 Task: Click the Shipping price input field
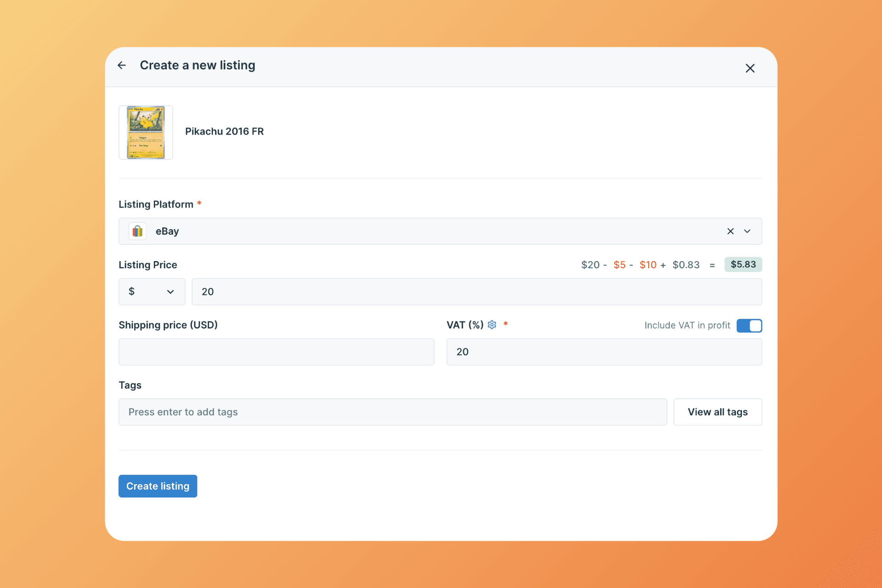[x=276, y=352]
